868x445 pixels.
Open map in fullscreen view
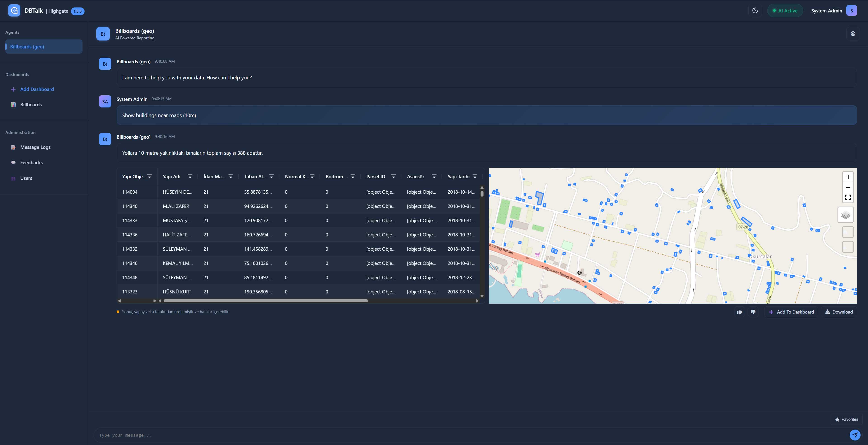click(x=848, y=197)
